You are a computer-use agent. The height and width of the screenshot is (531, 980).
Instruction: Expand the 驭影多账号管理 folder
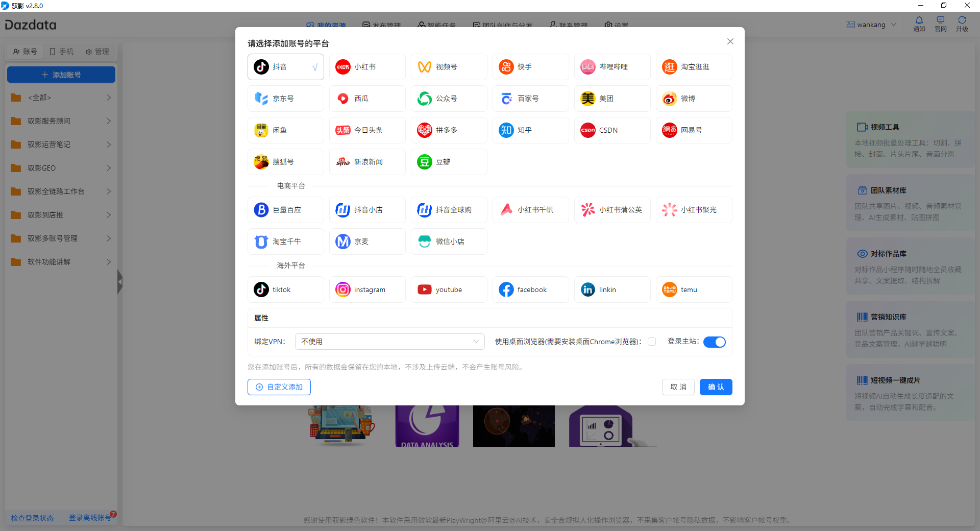pos(61,238)
